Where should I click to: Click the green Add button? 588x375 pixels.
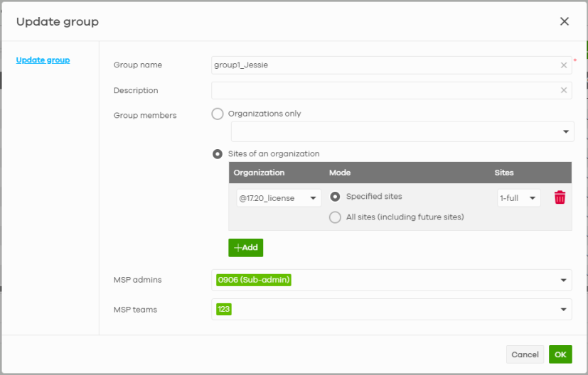245,248
